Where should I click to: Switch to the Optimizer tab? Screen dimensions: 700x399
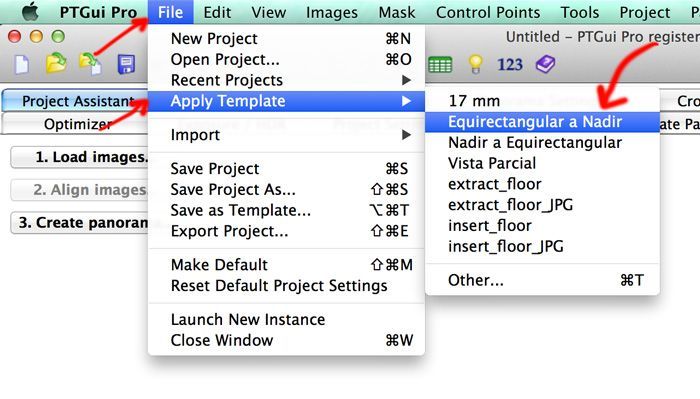[x=75, y=124]
